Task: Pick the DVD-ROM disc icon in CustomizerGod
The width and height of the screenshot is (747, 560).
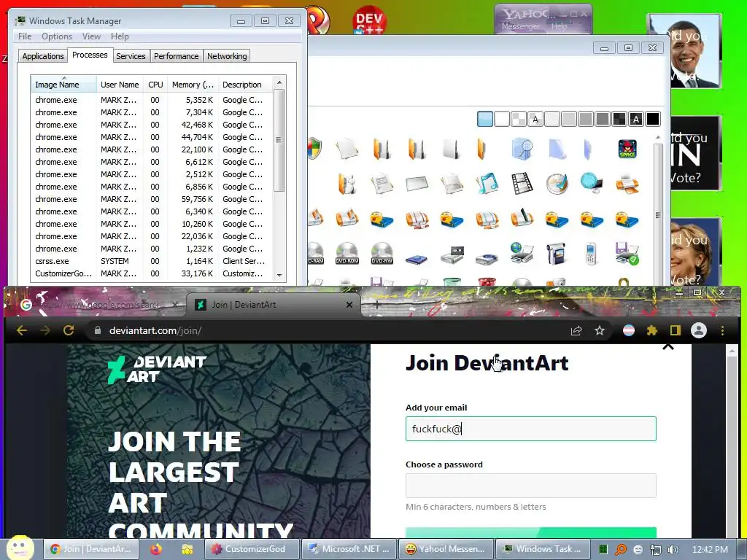Action: tap(347, 253)
